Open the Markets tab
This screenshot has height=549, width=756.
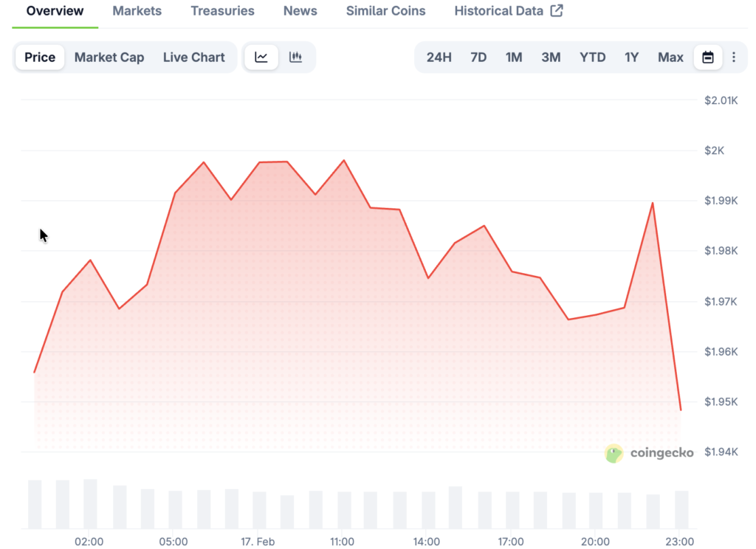137,11
